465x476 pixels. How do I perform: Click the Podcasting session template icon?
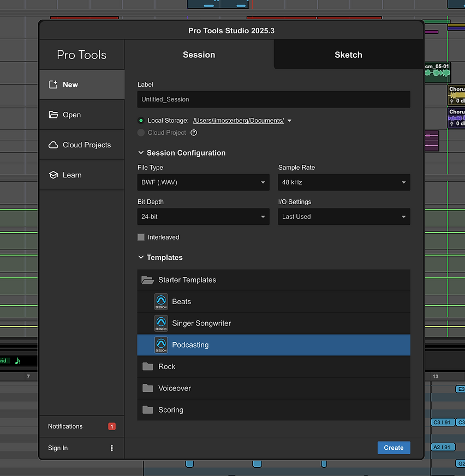pos(160,344)
